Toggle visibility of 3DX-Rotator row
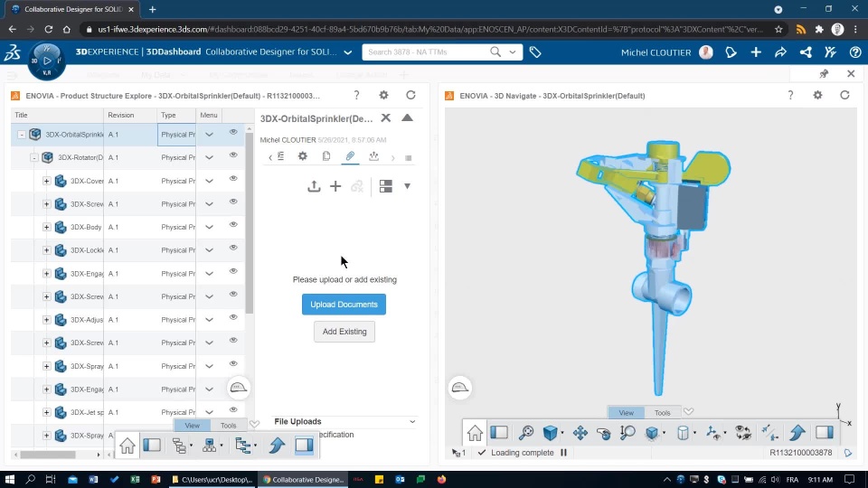This screenshot has height=488, width=868. click(x=233, y=155)
